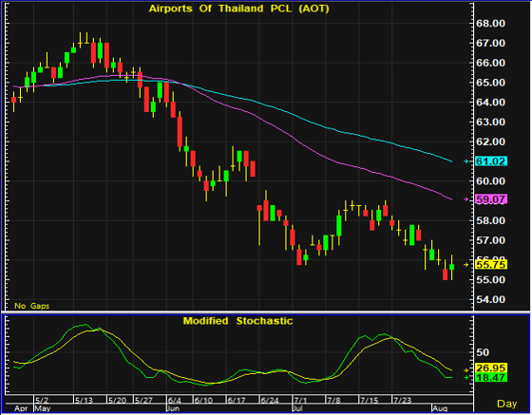Click the 5/13 date marker
This screenshot has width=532, height=415.
[85, 400]
